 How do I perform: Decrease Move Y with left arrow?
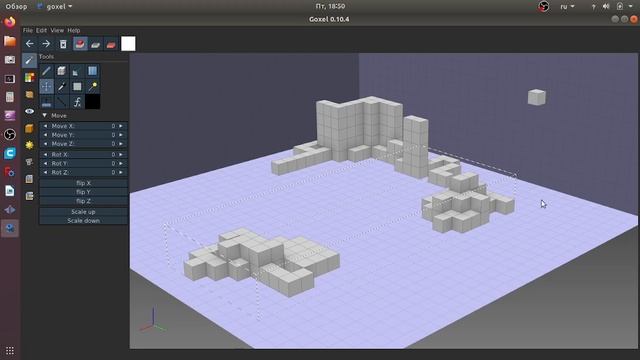click(x=45, y=135)
